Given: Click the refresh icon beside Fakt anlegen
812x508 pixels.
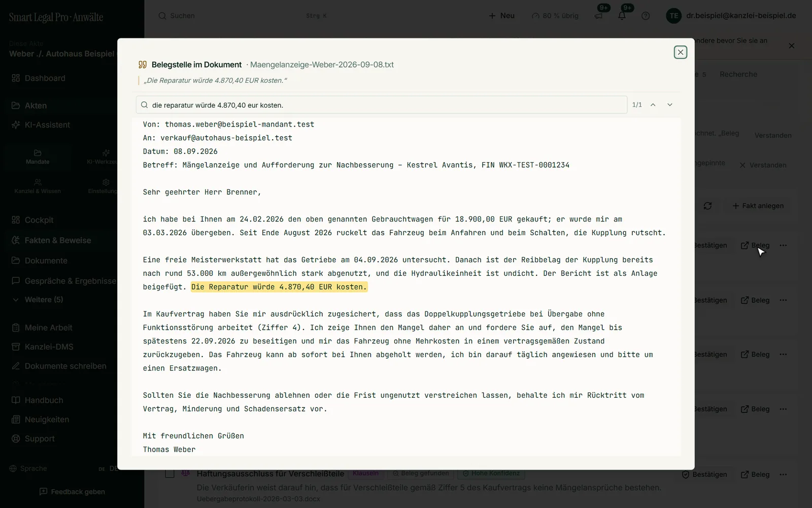Looking at the screenshot, I should tap(707, 206).
